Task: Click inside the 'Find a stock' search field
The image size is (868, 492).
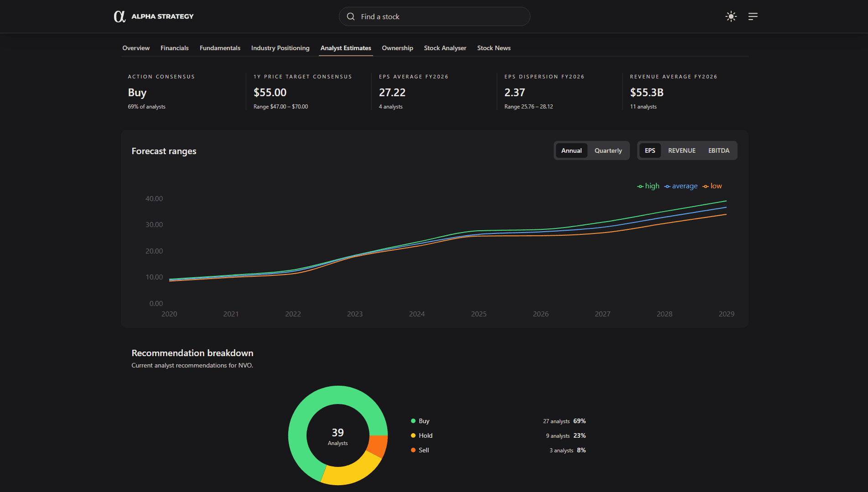Action: click(x=433, y=16)
